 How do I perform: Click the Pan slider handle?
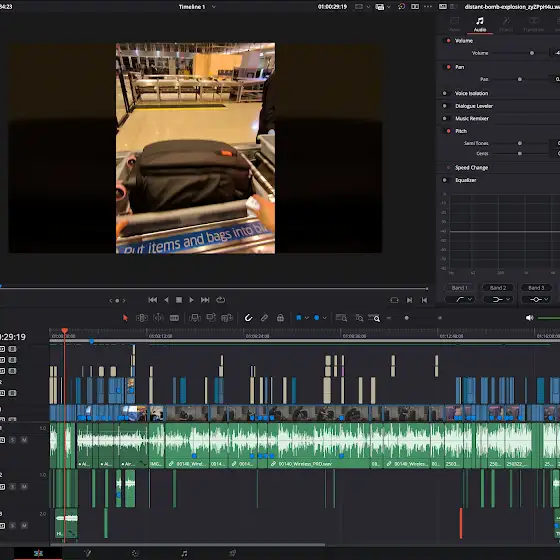click(520, 79)
